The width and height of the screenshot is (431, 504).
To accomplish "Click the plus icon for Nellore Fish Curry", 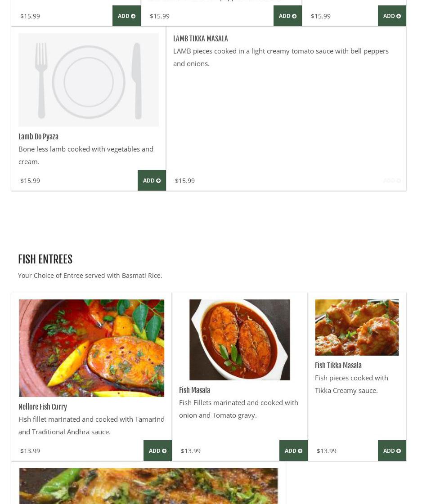I will pos(164,451).
